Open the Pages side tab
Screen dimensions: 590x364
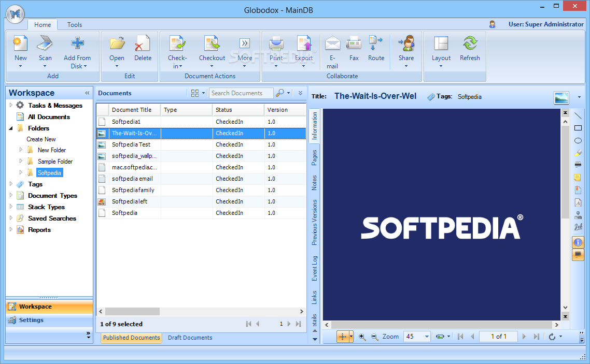[314, 157]
